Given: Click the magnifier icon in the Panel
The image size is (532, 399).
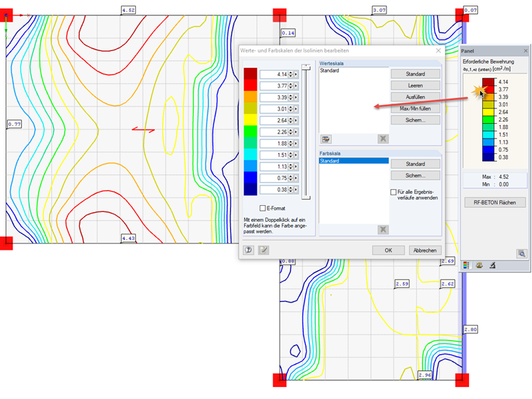Looking at the screenshot, I should click(x=521, y=253).
